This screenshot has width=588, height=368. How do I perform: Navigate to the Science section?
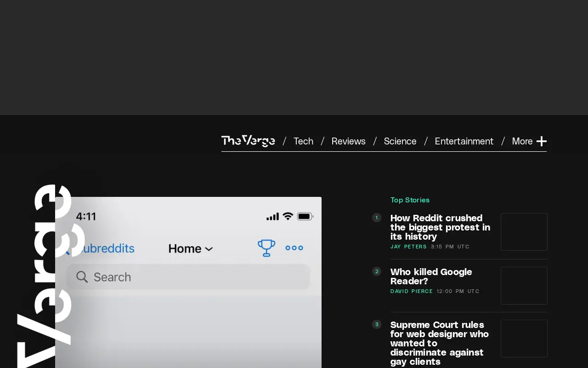400,141
